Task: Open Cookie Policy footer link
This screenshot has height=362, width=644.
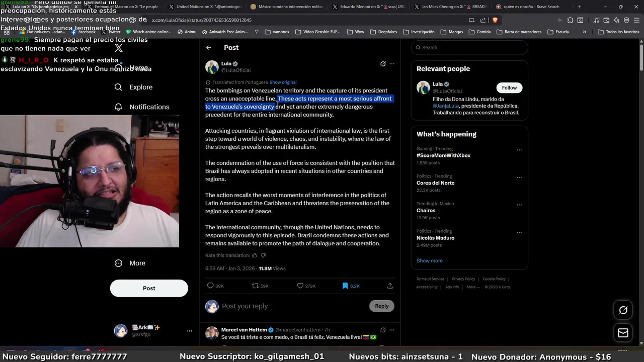Action: [494, 279]
